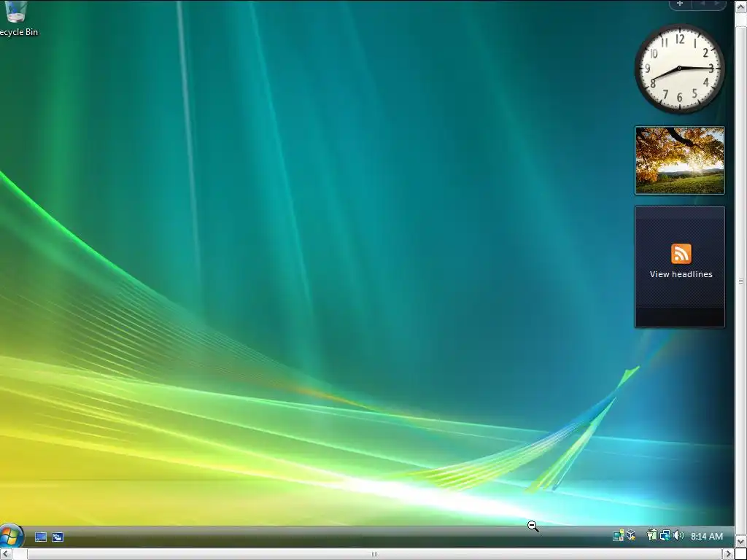Screen dimensions: 747x560
Task: Click the vertical scrollbar thumb
Action: (x=741, y=281)
